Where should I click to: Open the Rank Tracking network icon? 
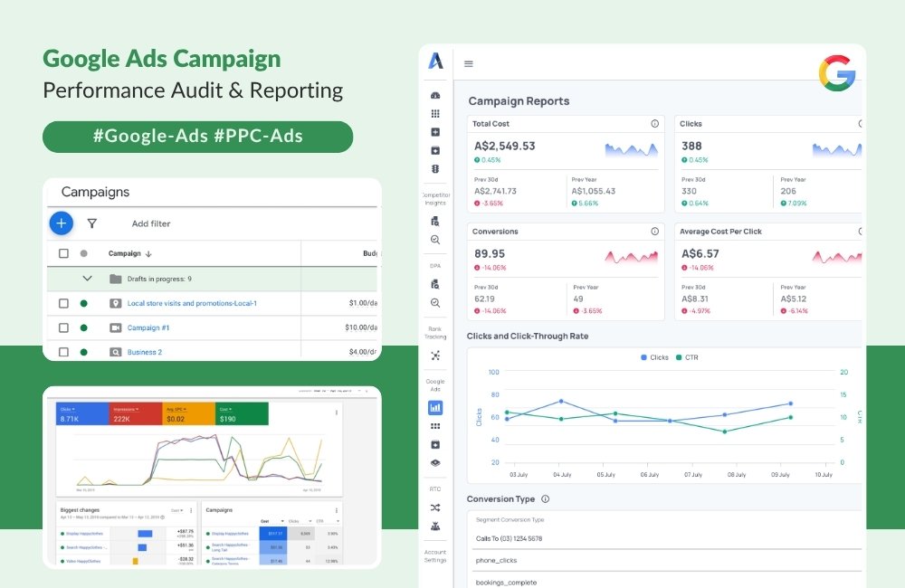tap(435, 356)
